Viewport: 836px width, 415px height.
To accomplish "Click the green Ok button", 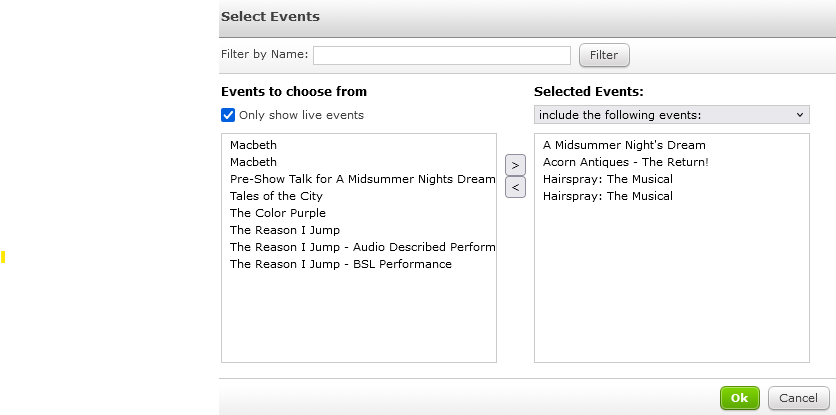I will coord(739,398).
